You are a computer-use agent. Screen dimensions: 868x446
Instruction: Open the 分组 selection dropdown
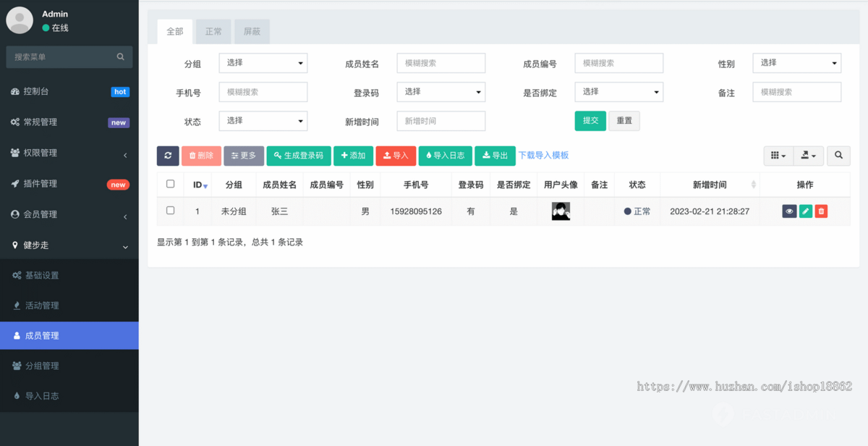tap(263, 63)
